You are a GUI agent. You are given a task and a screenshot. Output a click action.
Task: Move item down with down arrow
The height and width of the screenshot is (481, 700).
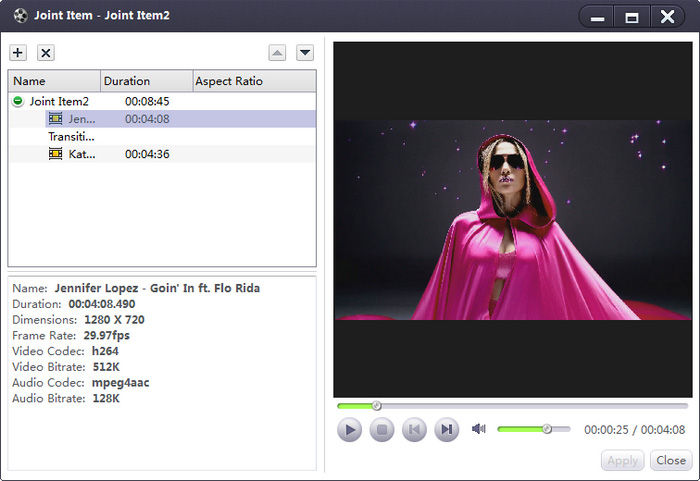click(305, 53)
